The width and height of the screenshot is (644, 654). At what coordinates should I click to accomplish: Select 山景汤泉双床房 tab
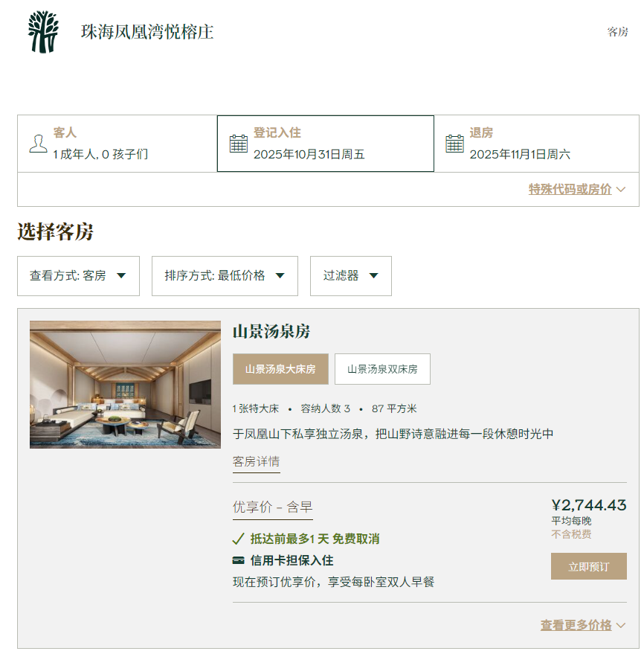click(x=382, y=369)
